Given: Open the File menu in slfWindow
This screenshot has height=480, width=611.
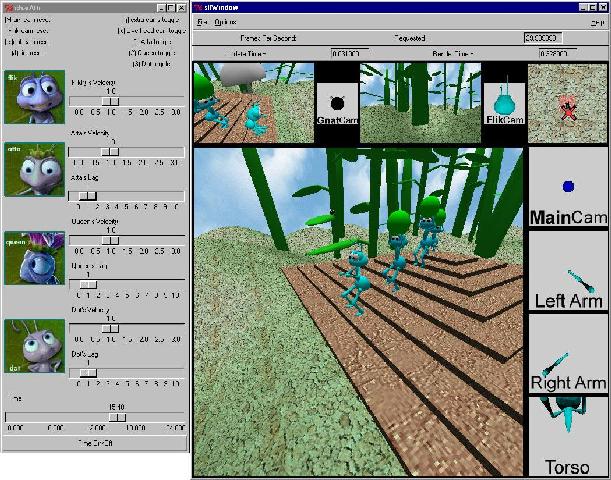Looking at the screenshot, I should pos(202,22).
